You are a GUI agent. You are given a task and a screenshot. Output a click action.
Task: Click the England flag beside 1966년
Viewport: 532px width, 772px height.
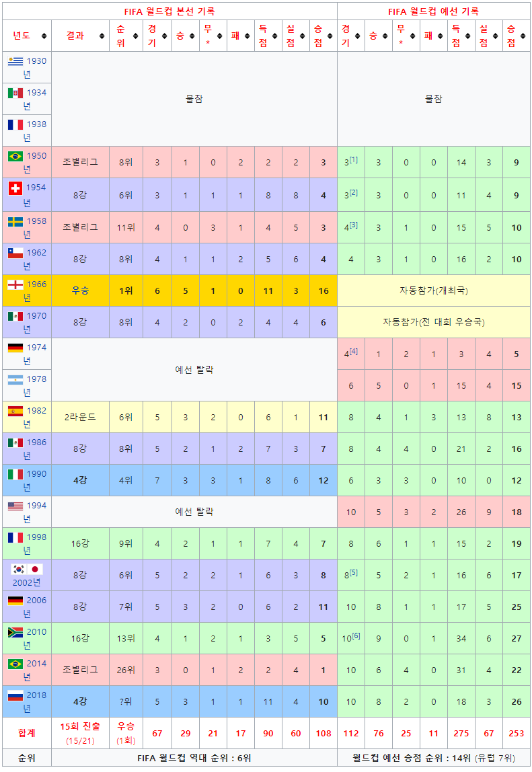coord(15,284)
